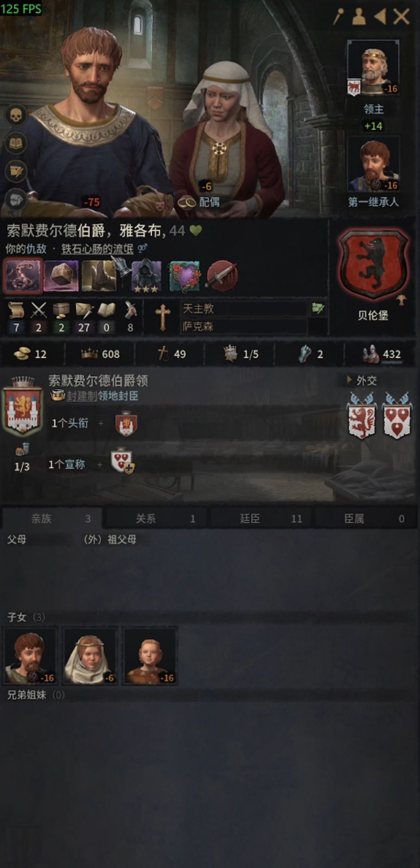The width and height of the screenshot is (420, 868).
Task: Click the 铁石心肠的流氓 nickname link
Action: click(97, 249)
